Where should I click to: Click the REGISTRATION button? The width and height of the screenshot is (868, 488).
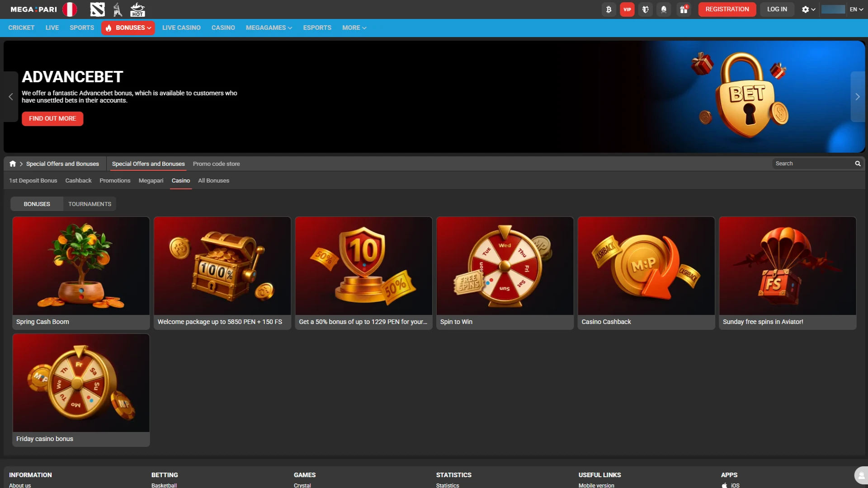(x=727, y=9)
